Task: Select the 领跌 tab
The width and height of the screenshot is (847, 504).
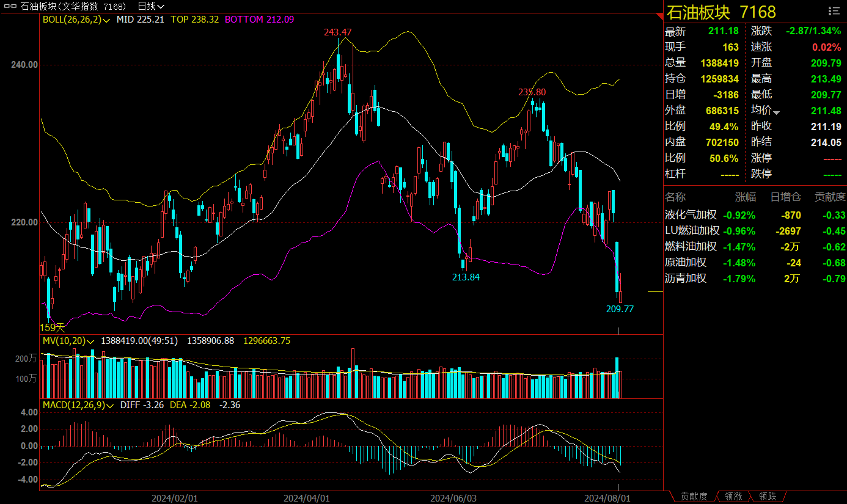Action: click(x=768, y=497)
